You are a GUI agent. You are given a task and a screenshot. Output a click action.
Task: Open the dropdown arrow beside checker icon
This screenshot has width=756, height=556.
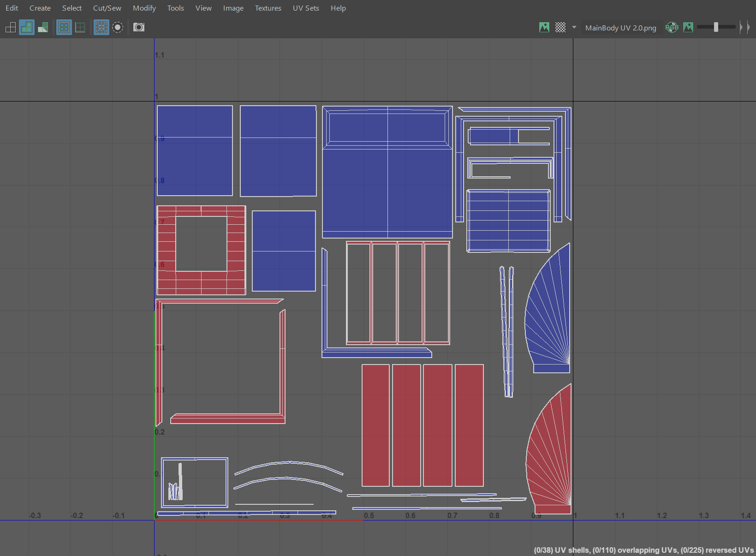(x=574, y=27)
